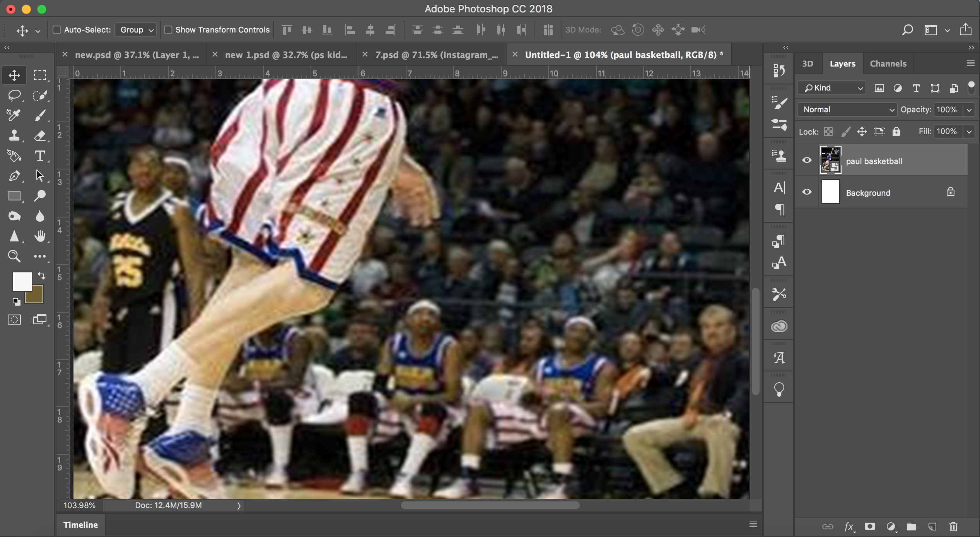This screenshot has width=980, height=537.
Task: Select the Quick Selection tool
Action: pos(40,95)
